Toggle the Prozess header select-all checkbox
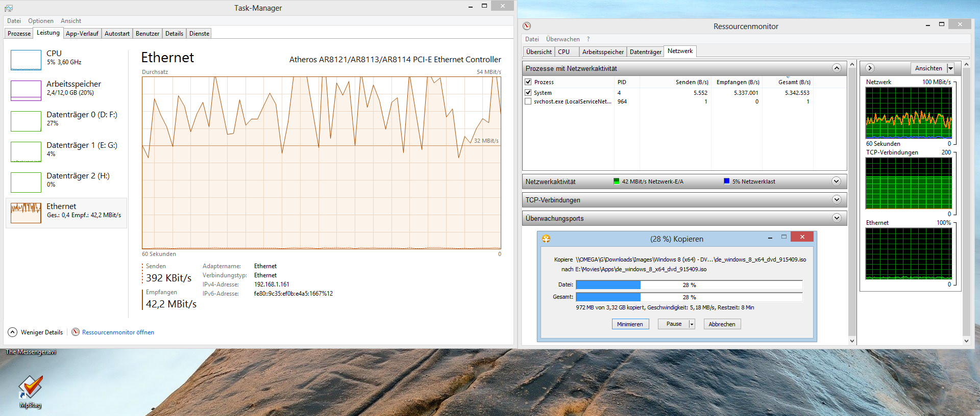Viewport: 980px width, 416px height. [528, 82]
